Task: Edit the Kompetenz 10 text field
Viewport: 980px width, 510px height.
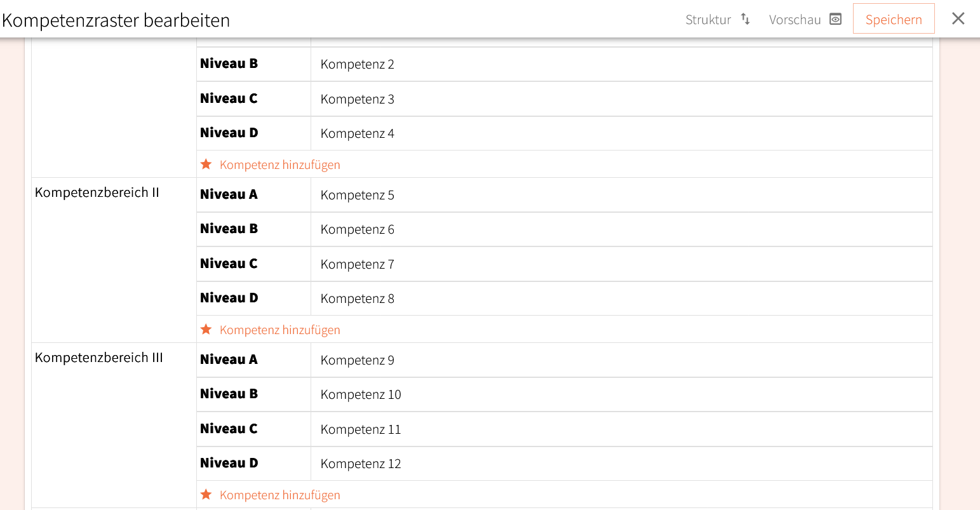Action: coord(621,394)
